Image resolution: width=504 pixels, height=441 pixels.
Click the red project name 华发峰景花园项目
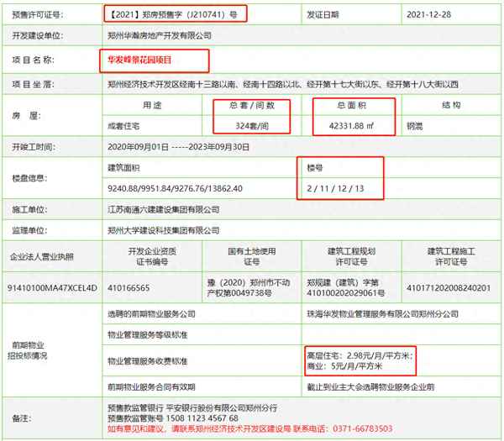(x=139, y=60)
